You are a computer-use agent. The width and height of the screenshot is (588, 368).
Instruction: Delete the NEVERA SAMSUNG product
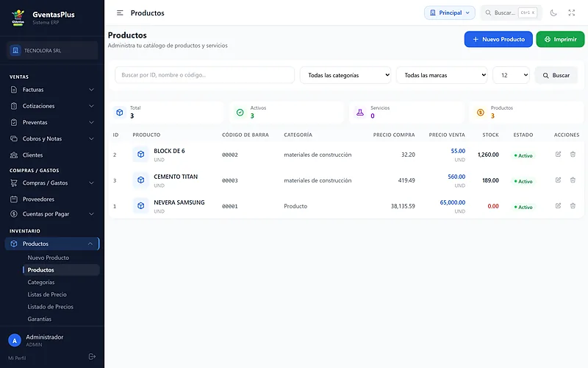[x=573, y=206]
